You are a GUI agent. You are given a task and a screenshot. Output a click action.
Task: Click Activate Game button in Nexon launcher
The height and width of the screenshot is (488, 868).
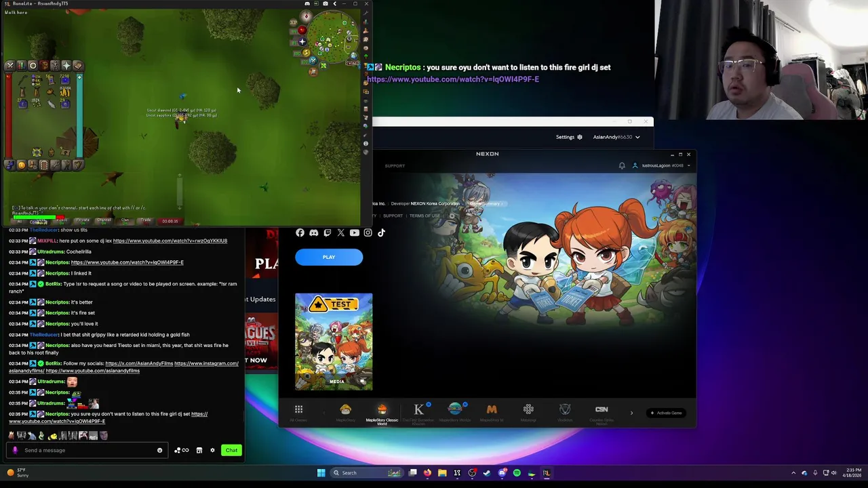(x=667, y=413)
